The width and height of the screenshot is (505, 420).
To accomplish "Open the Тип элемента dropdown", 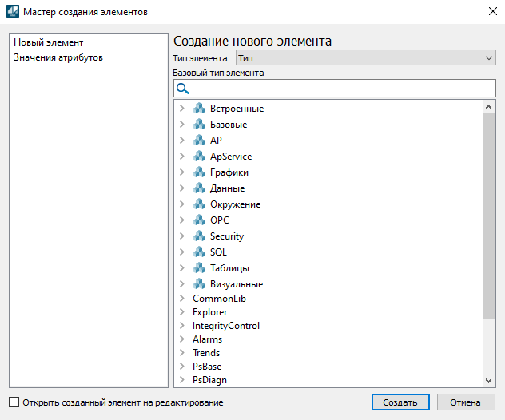I will [365, 58].
